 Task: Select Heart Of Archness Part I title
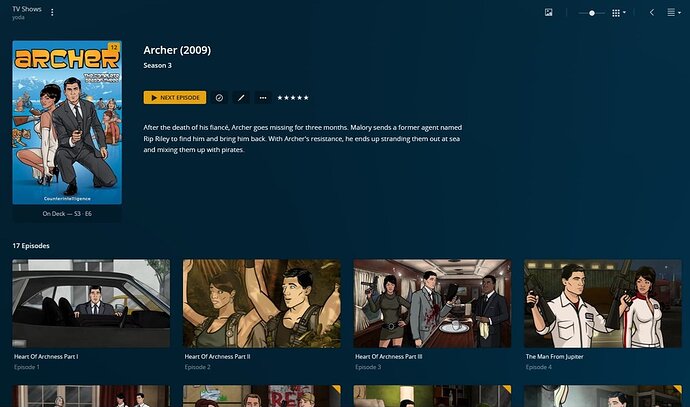[46, 356]
